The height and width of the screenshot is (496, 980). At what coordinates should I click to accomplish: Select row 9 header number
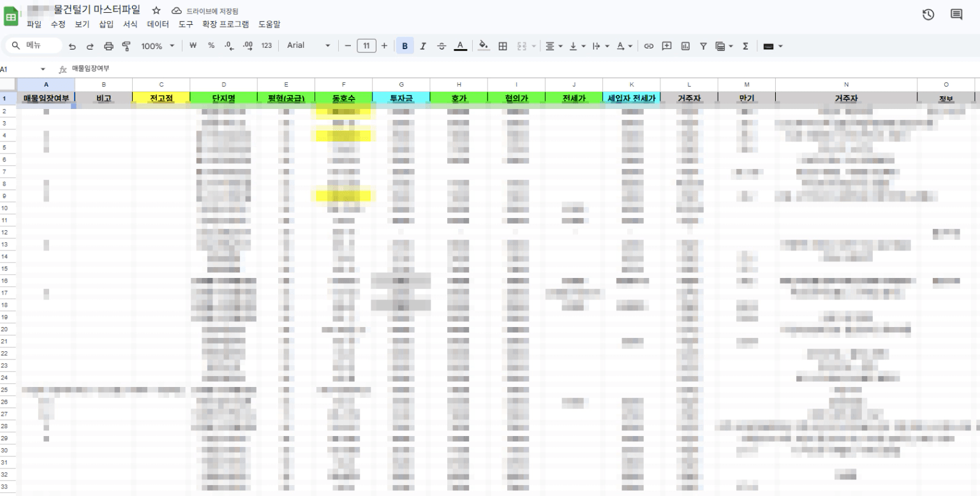[4, 196]
